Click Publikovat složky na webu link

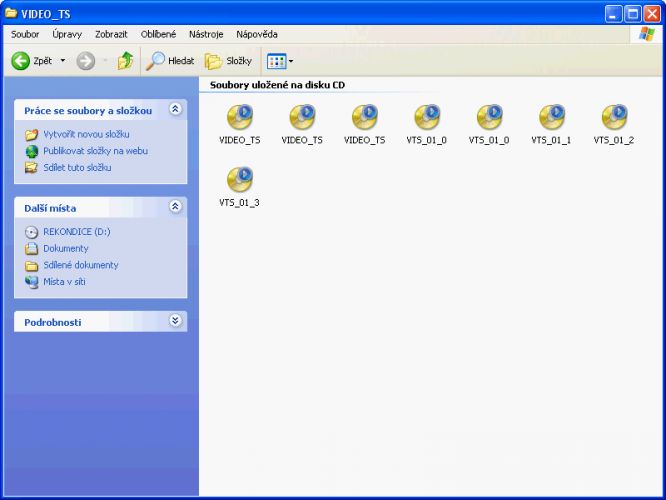(x=96, y=151)
